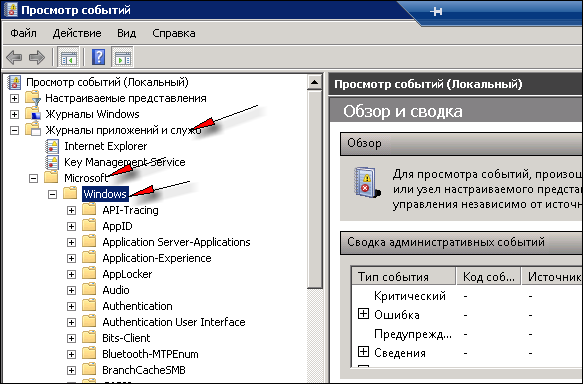Toggle the show/hide action pane button
Screen dimensions: 583x384
coord(123,58)
